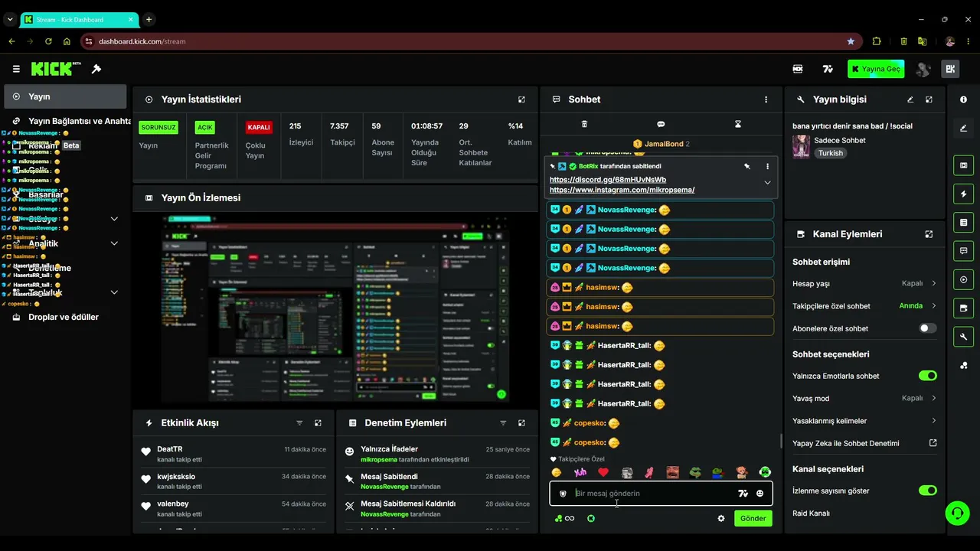Select the red heart emote in the quick row
The width and height of the screenshot is (980, 551).
pos(603,472)
